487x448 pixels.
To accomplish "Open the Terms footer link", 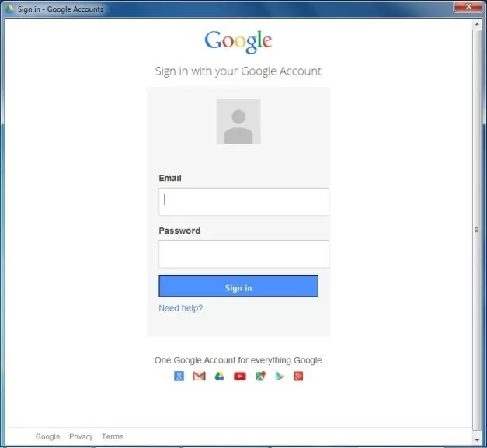I will click(x=113, y=437).
